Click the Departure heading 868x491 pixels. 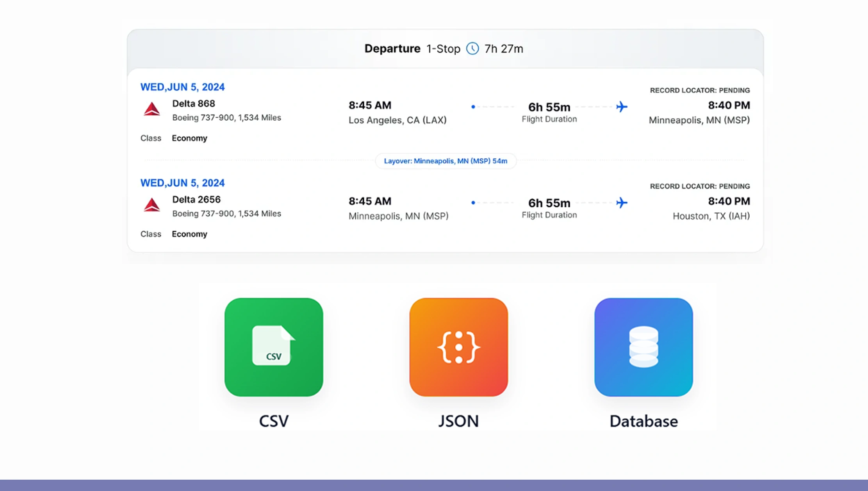[392, 48]
